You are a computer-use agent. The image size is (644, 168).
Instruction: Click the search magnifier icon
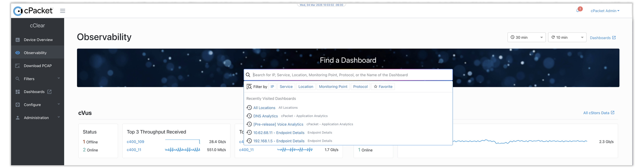(248, 75)
